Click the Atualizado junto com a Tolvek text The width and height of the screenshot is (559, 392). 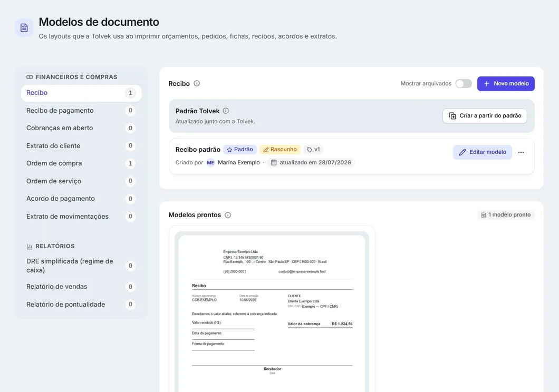coord(215,121)
